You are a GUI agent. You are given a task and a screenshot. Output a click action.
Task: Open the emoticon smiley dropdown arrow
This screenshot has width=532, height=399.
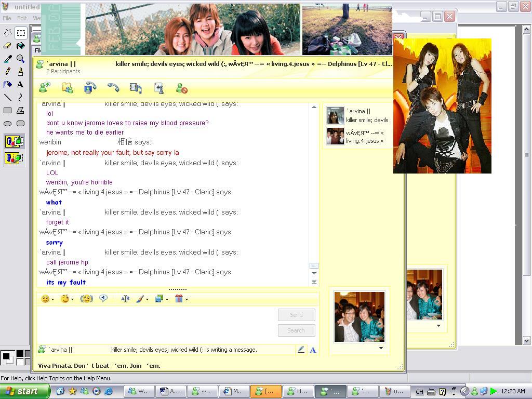tap(52, 299)
